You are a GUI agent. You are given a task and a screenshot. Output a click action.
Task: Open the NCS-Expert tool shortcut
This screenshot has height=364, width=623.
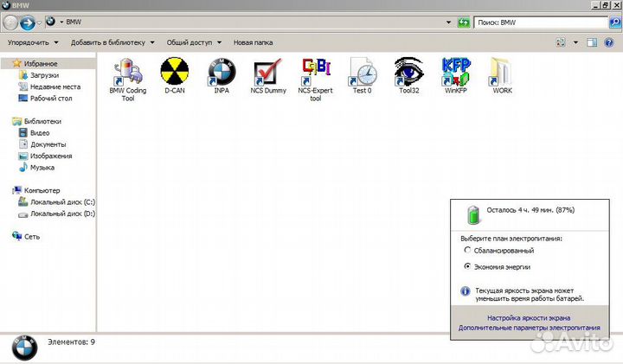tap(315, 80)
